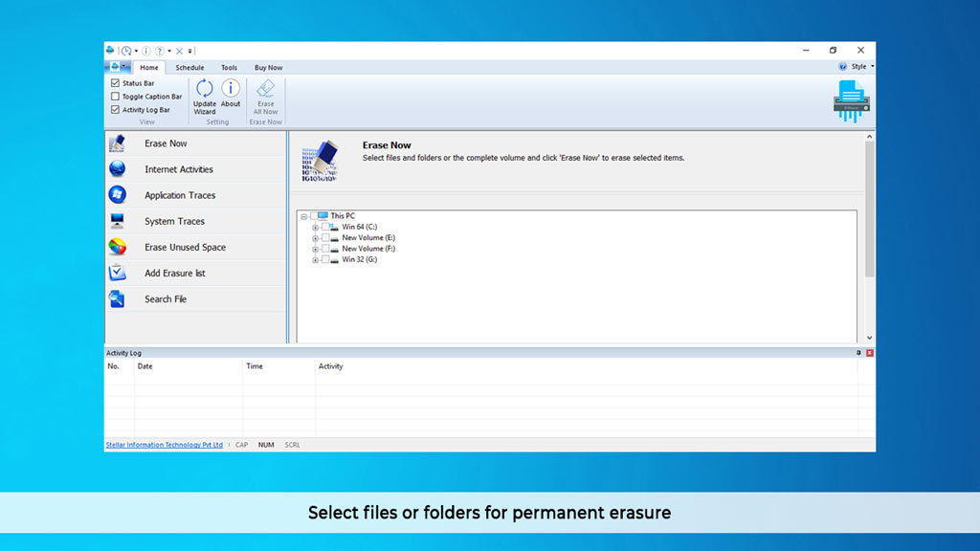980x551 pixels.
Task: Select the Win 64 (C:) drive label
Action: click(360, 227)
